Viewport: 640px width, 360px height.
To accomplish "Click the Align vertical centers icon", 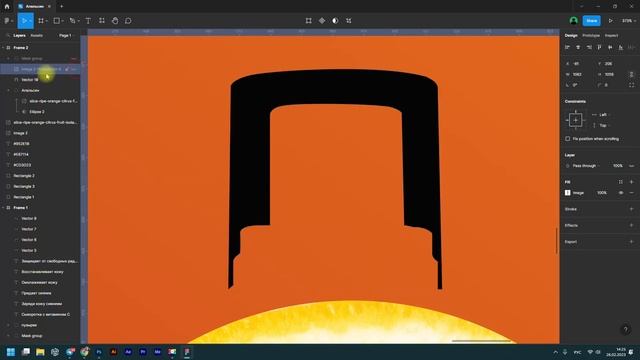I will (610, 47).
